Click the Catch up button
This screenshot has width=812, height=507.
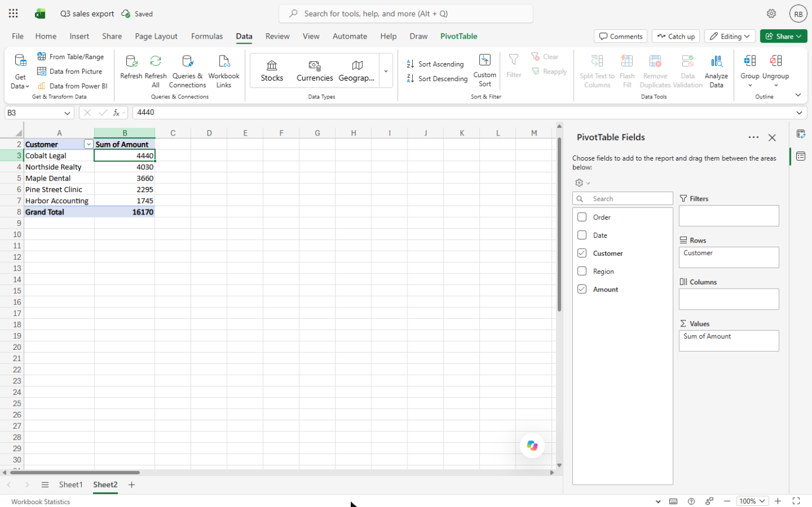[x=676, y=36]
